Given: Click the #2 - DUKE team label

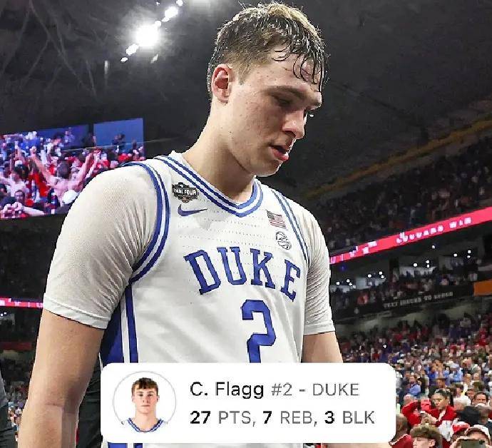Looking at the screenshot, I should pyautogui.click(x=315, y=390).
